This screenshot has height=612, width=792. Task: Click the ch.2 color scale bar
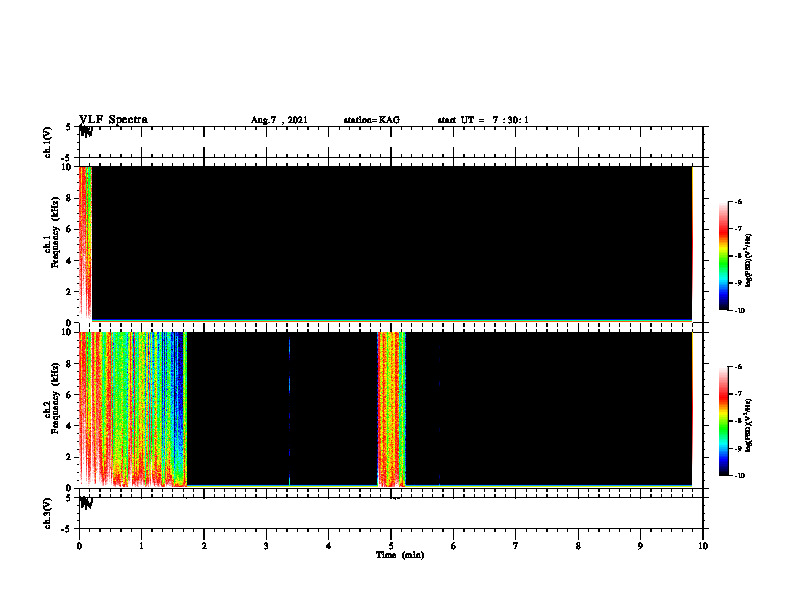[x=724, y=421]
